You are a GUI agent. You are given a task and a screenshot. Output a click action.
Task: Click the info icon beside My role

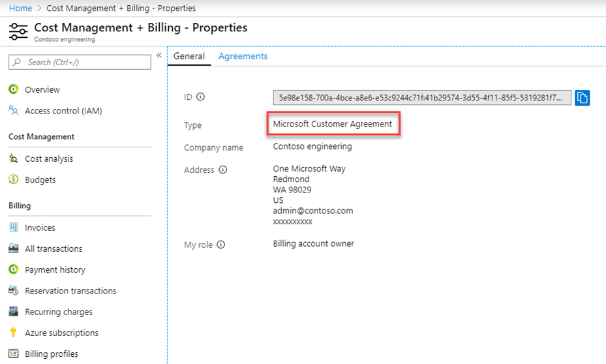(221, 245)
